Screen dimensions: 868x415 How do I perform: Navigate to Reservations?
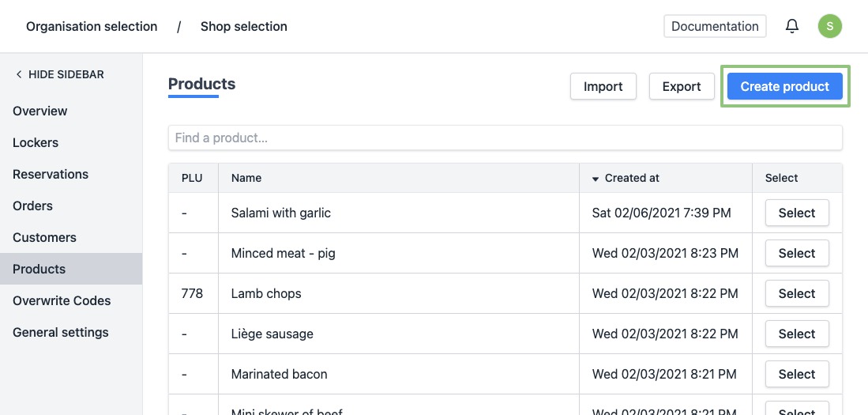[51, 174]
